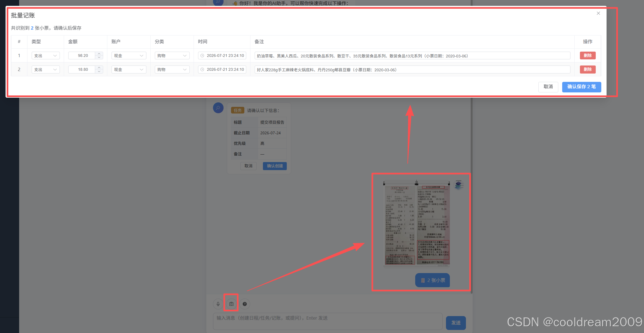Delete the first receipt row
The width and height of the screenshot is (644, 333).
tap(587, 56)
